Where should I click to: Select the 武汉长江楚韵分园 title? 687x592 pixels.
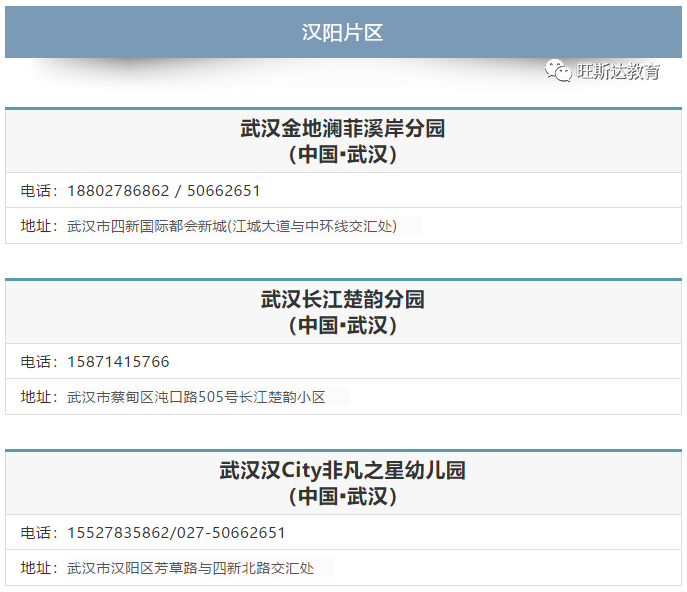(x=343, y=299)
